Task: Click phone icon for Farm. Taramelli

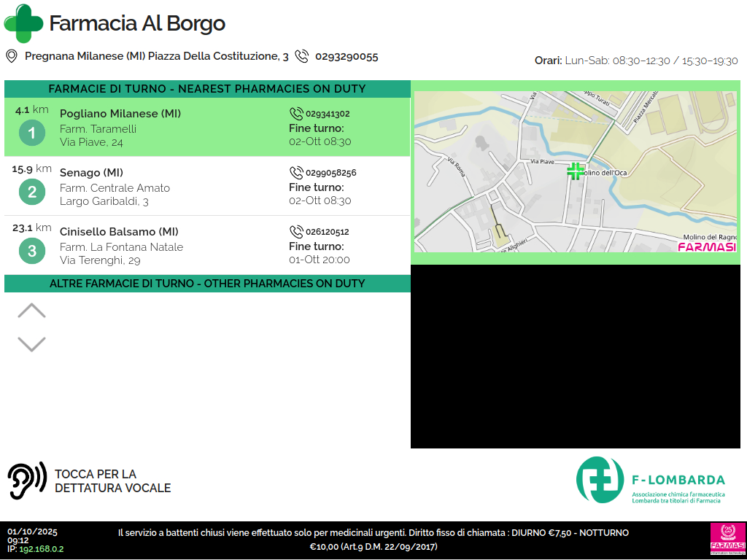Action: coord(296,114)
